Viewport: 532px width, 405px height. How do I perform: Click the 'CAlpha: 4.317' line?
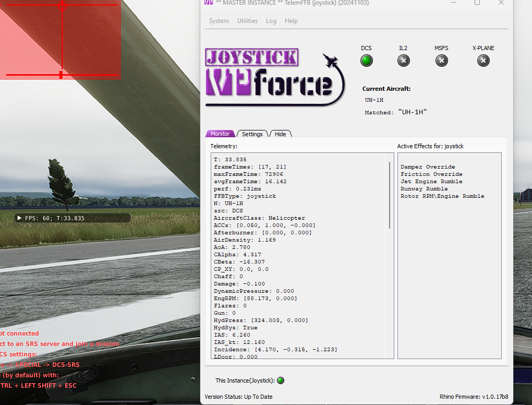pos(237,255)
